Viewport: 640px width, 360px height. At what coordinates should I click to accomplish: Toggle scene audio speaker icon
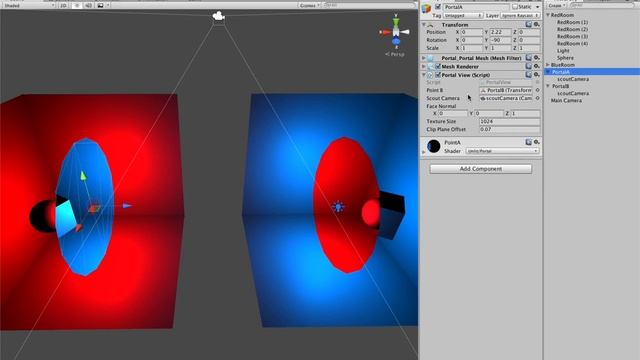pyautogui.click(x=88, y=6)
